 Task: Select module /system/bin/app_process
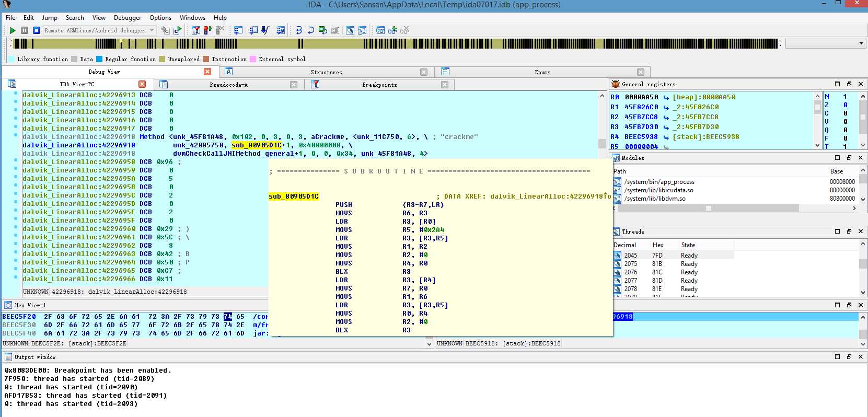pos(659,182)
